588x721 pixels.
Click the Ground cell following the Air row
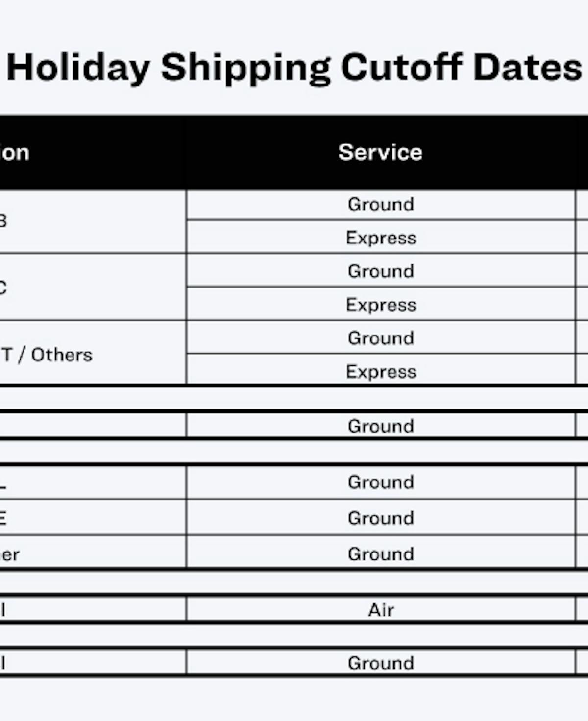381,663
